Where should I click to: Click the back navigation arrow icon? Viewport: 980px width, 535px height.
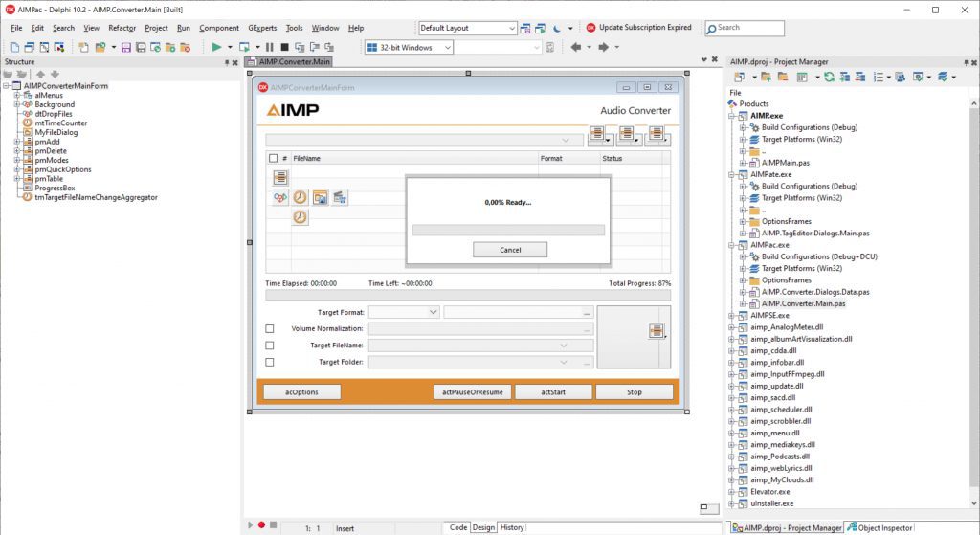(x=575, y=47)
